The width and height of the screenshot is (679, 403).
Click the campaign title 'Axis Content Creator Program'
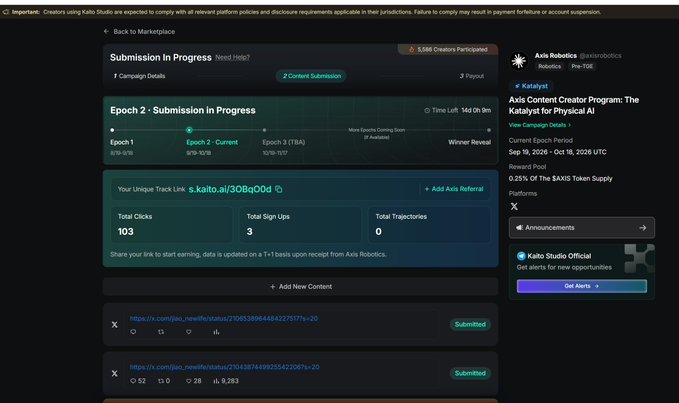(x=574, y=105)
